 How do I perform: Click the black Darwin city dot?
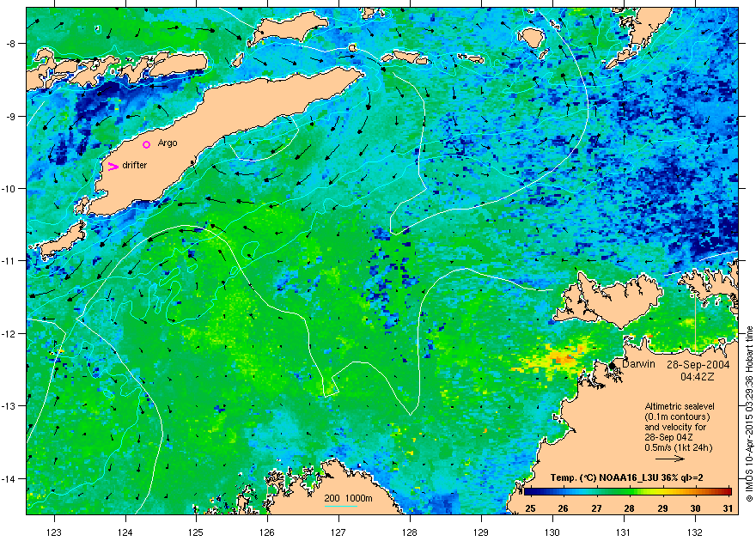point(613,366)
